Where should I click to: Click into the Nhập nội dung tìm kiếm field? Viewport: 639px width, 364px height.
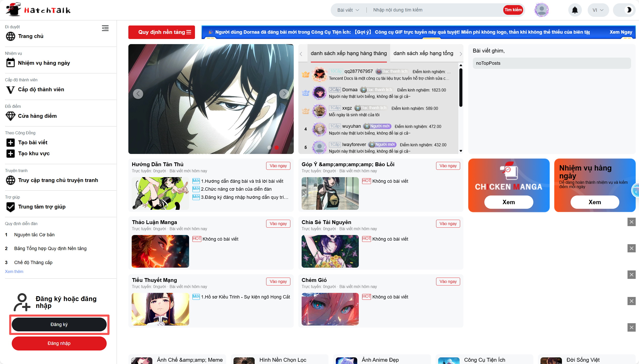[x=434, y=10]
